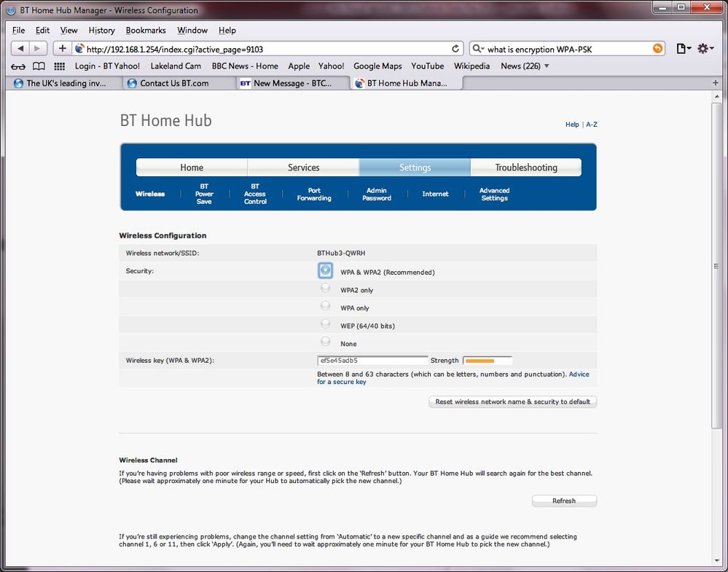This screenshot has height=572, width=728.
Task: Switch to the New Message - BTC tab
Action: tap(292, 83)
